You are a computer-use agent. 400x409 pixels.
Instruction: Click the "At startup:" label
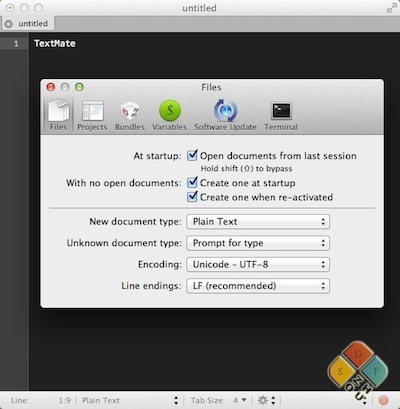157,156
